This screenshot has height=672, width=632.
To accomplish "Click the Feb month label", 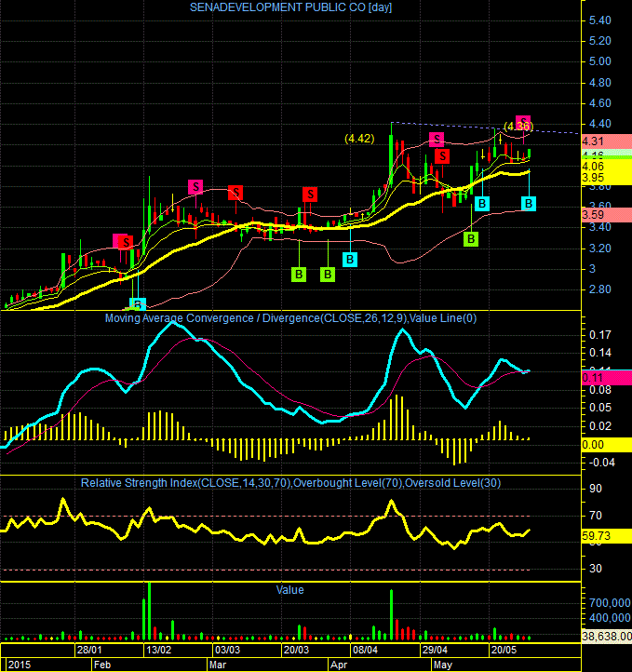I will [x=102, y=665].
